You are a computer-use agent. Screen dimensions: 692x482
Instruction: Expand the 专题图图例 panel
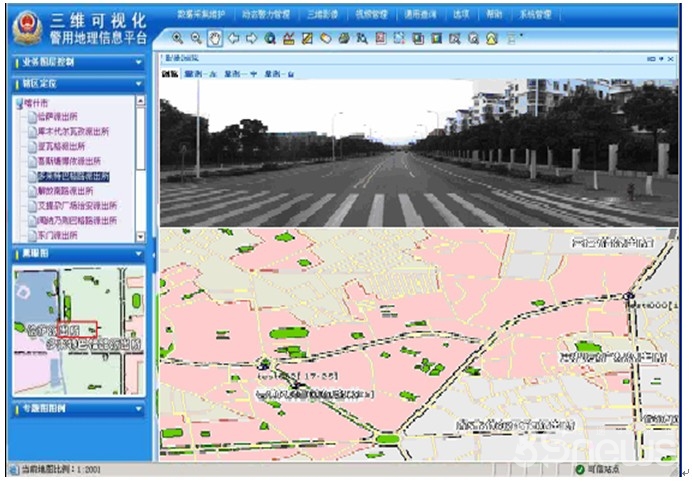tap(140, 409)
